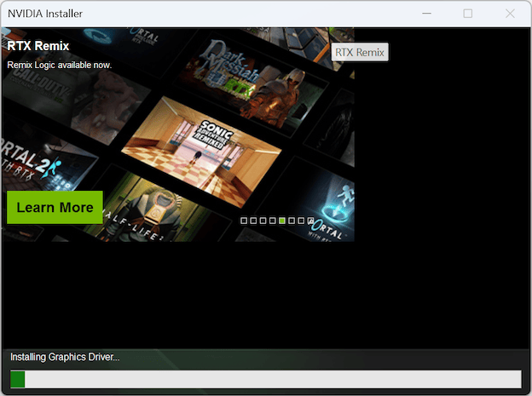
Task: Click the green Learn More button
Action: click(x=55, y=207)
